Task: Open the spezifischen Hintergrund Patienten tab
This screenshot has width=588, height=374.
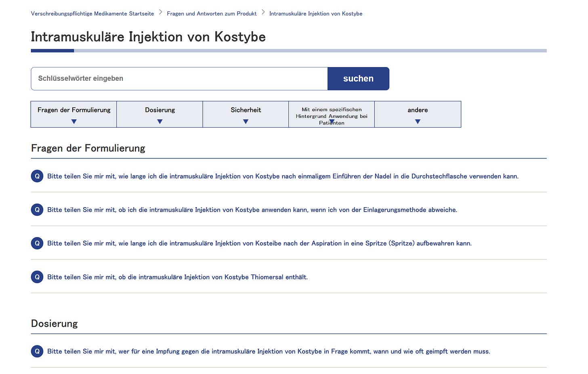Action: point(332,114)
